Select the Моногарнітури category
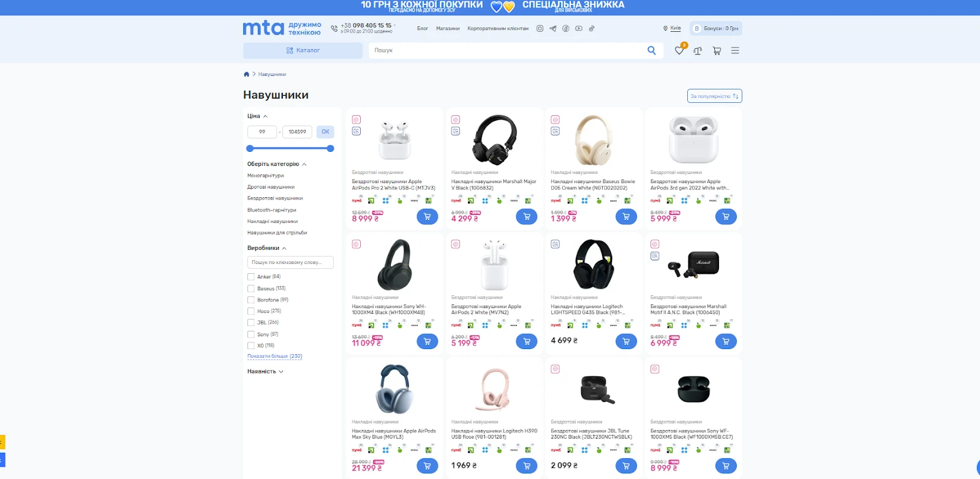Screen dimensions: 980x479 265,176
